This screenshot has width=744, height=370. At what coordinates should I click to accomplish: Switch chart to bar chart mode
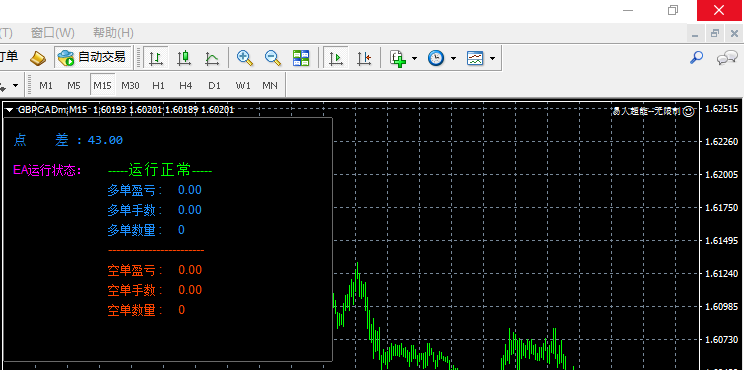156,58
